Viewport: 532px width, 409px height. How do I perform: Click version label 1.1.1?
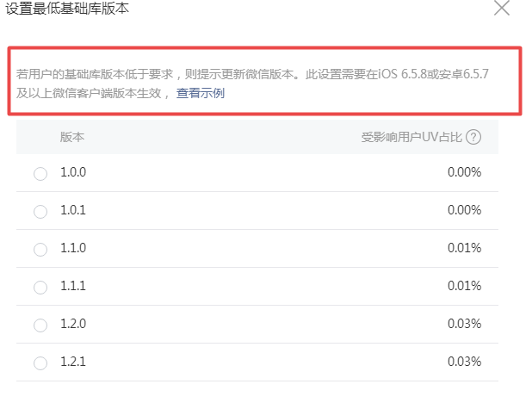73,286
